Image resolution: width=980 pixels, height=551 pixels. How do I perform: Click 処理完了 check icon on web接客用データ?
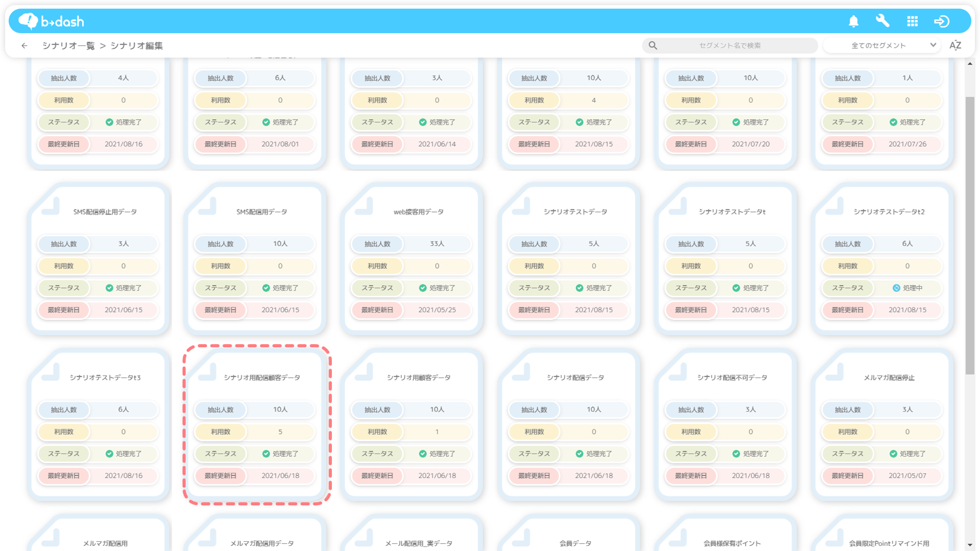pyautogui.click(x=423, y=288)
